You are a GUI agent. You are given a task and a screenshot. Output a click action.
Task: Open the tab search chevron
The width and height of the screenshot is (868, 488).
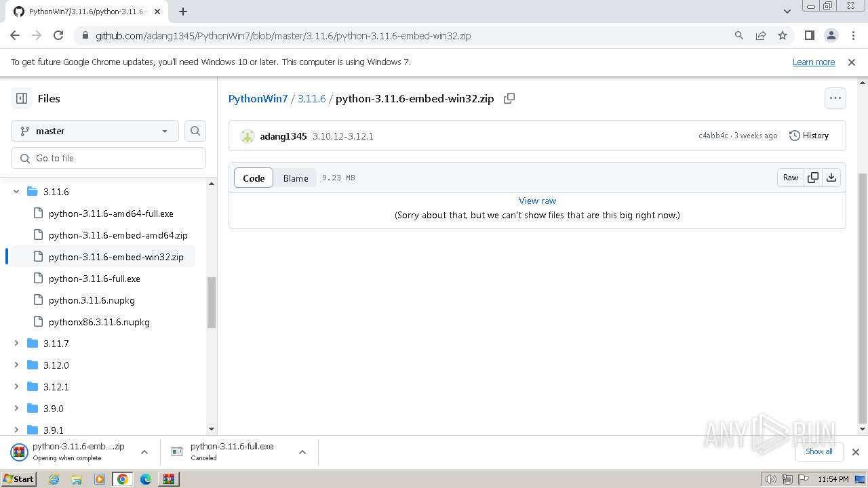787,12
